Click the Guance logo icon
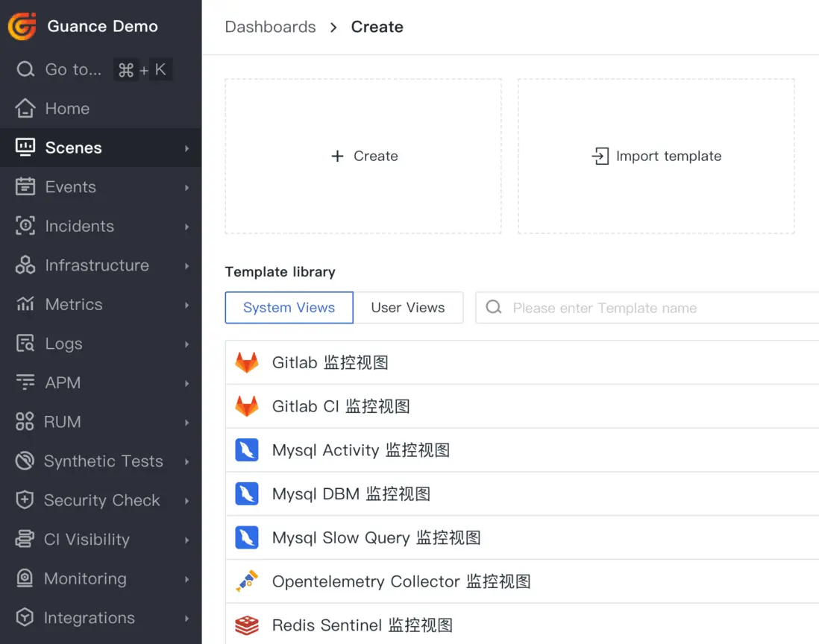 coord(22,26)
